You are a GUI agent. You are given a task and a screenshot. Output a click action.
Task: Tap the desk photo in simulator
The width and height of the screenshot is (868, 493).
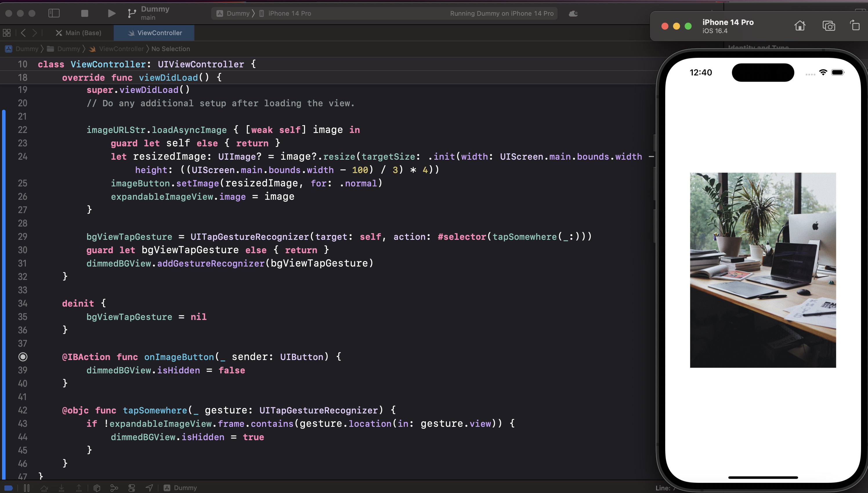763,270
